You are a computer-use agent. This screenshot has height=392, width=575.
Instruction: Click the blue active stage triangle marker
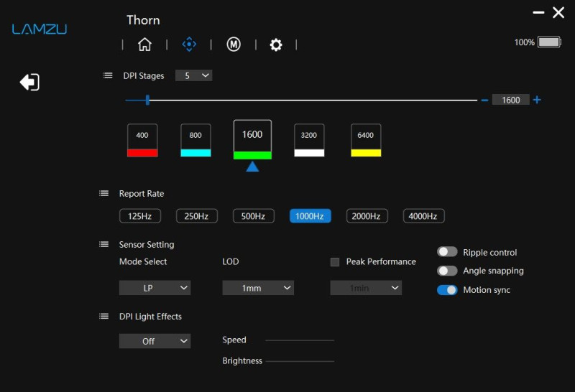pos(252,167)
